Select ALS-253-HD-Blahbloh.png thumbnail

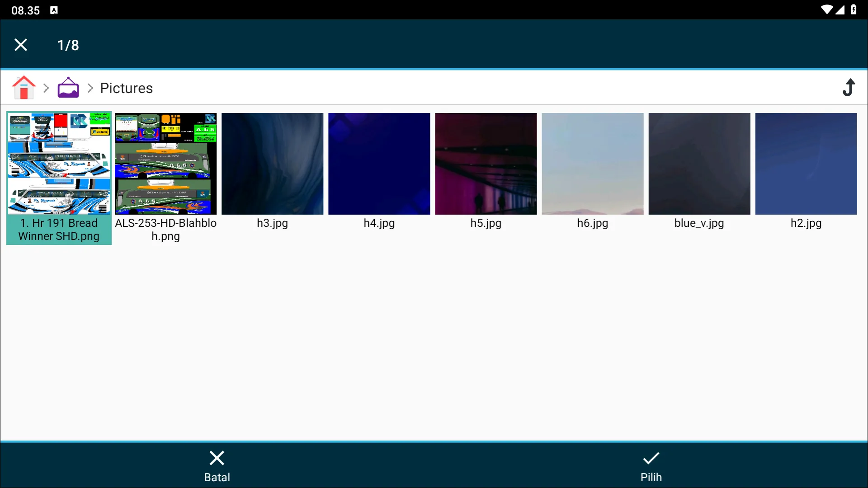(x=165, y=164)
